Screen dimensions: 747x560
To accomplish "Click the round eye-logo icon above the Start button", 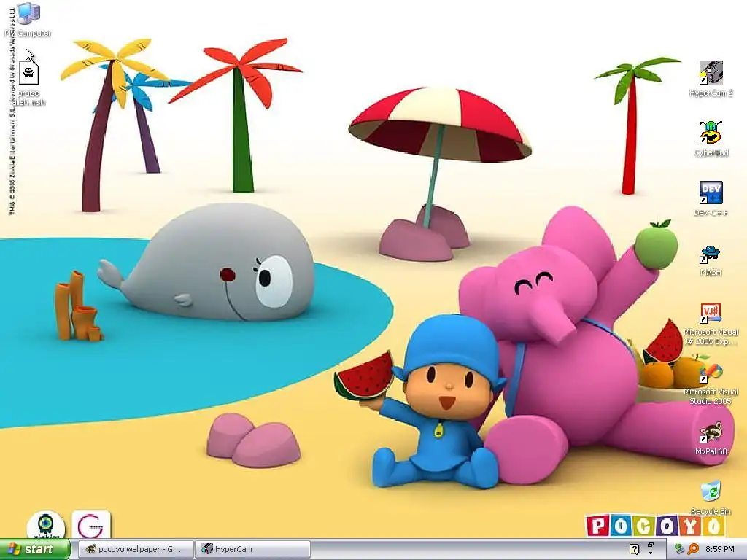I will [46, 525].
